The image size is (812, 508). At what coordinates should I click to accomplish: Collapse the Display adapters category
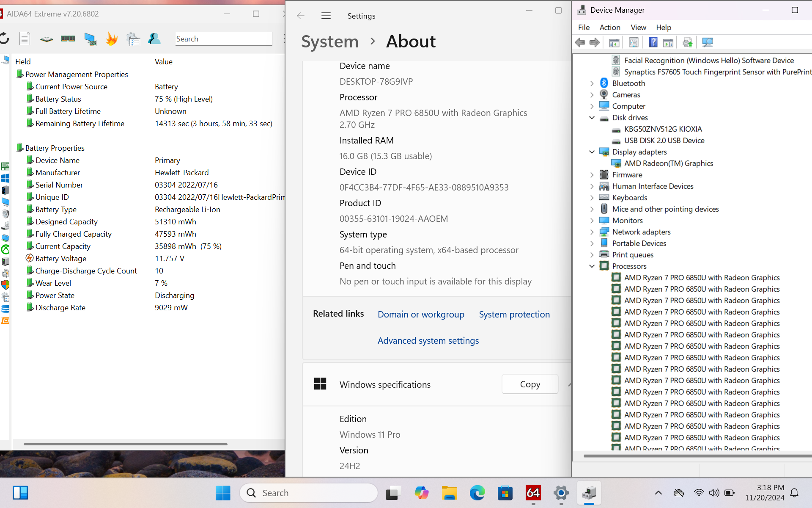coord(592,152)
